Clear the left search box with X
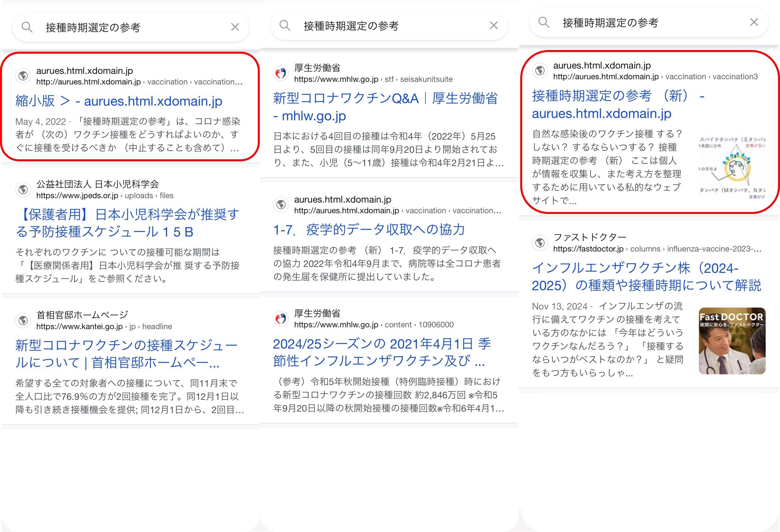The width and height of the screenshot is (780, 532). (235, 27)
